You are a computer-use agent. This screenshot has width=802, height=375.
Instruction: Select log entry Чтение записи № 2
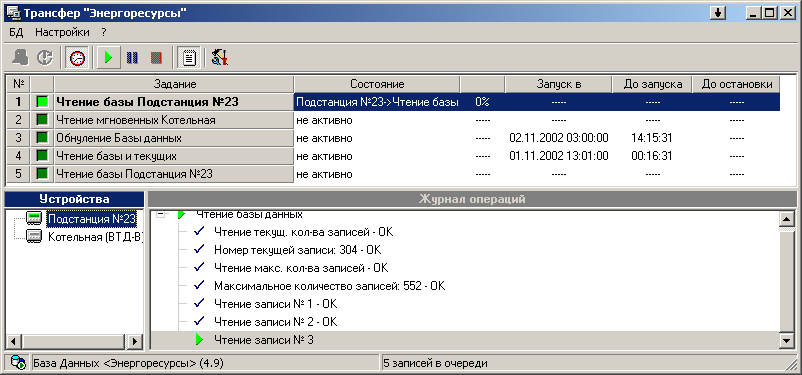coord(276,322)
